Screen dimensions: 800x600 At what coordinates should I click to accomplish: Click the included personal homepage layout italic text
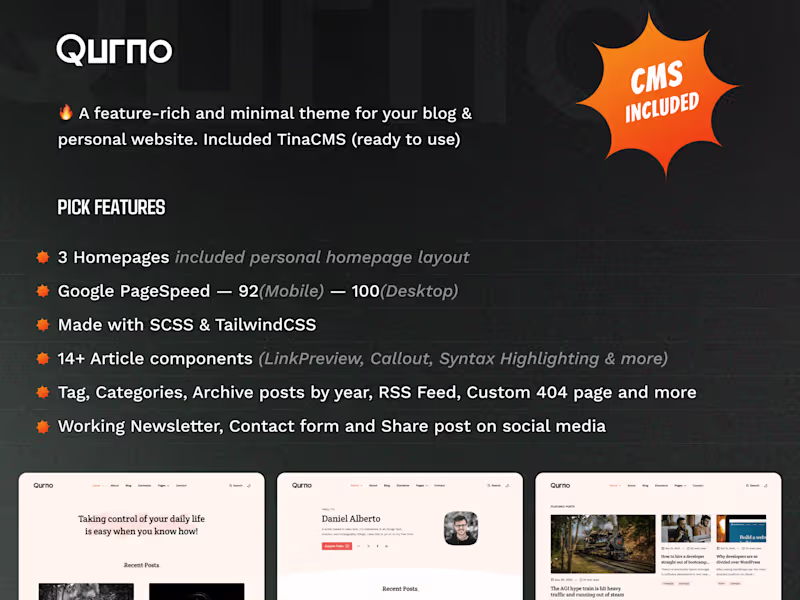[x=322, y=257]
